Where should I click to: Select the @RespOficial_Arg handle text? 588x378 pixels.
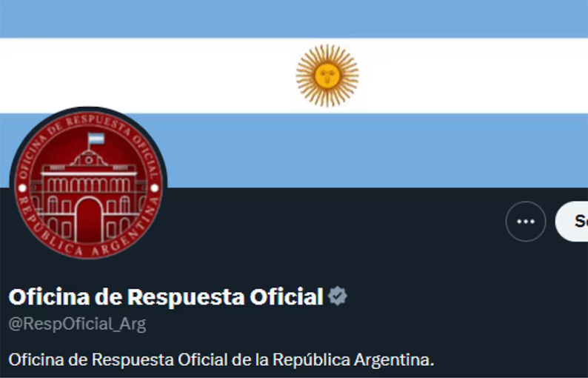[77, 325]
